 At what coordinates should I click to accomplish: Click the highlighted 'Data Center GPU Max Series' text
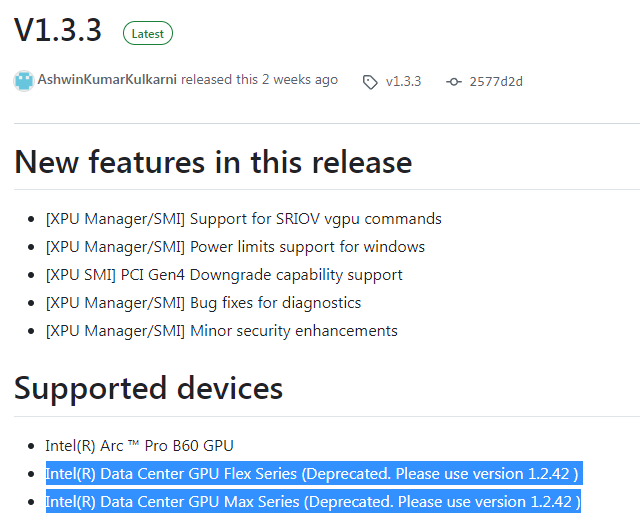coord(172,501)
